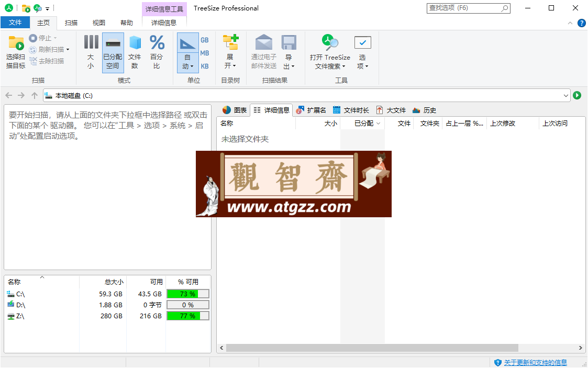Open the refresh scan dropdown arrow
The image size is (588, 368).
tap(68, 49)
